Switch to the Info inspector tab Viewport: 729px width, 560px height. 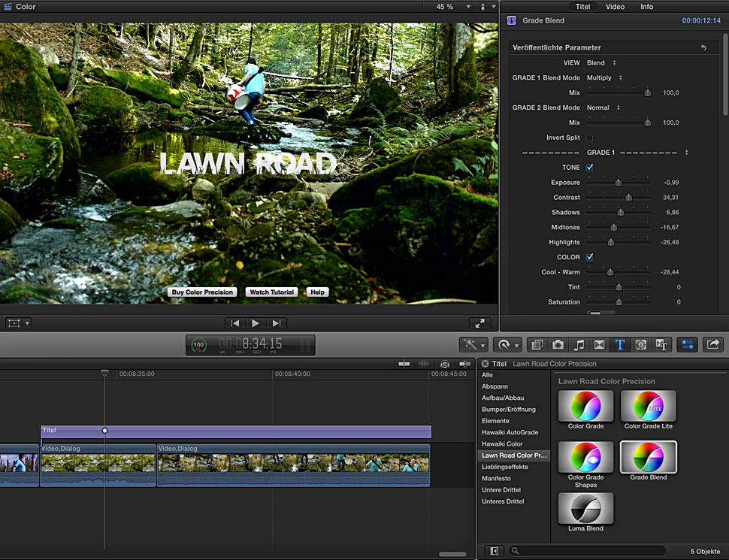point(646,7)
